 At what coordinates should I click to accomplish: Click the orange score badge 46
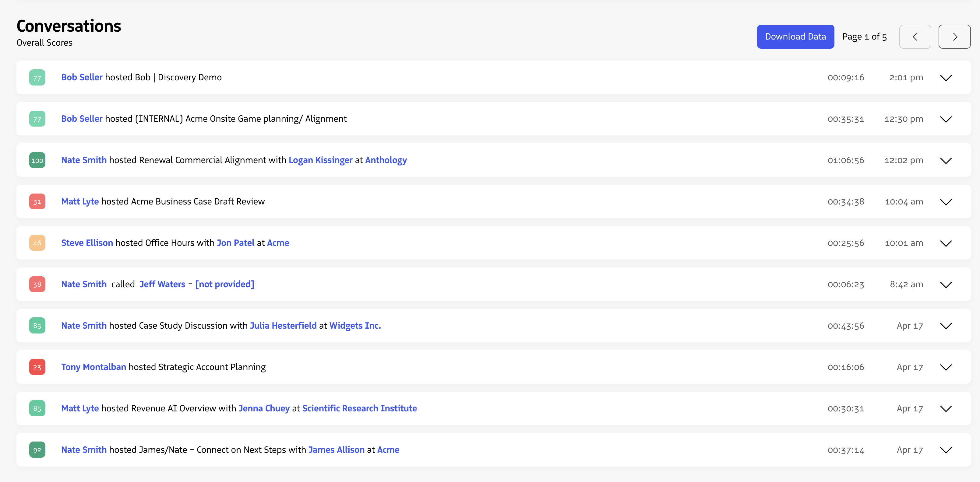click(x=37, y=243)
